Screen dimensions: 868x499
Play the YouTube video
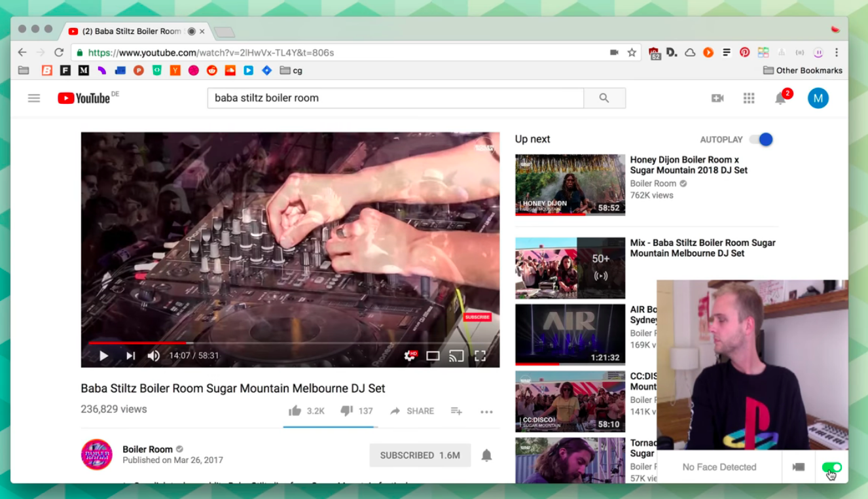coord(104,356)
